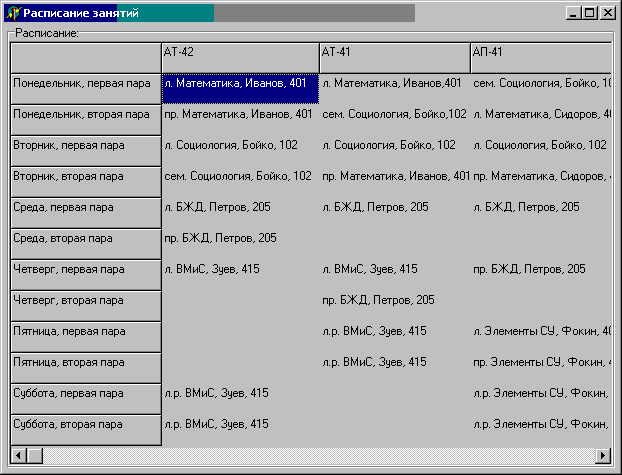This screenshot has width=622, height=475.
Task: Select the АТ-42 column header
Action: [240, 57]
